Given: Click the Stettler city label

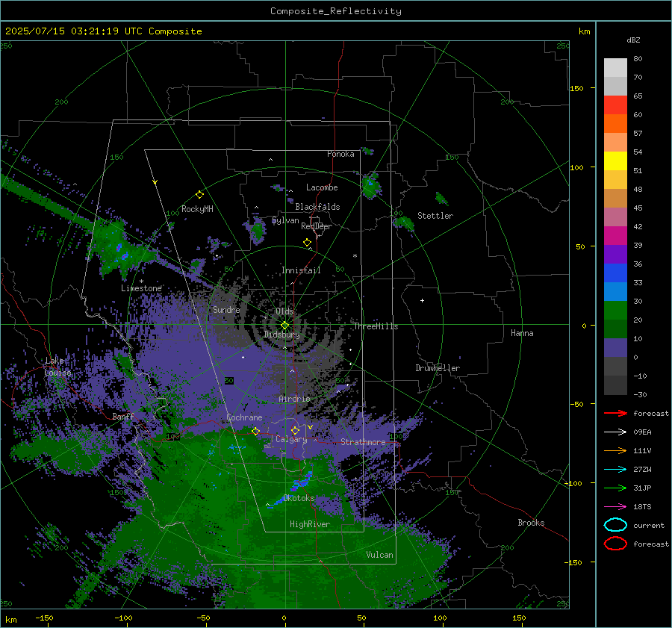Looking at the screenshot, I should point(435,216).
